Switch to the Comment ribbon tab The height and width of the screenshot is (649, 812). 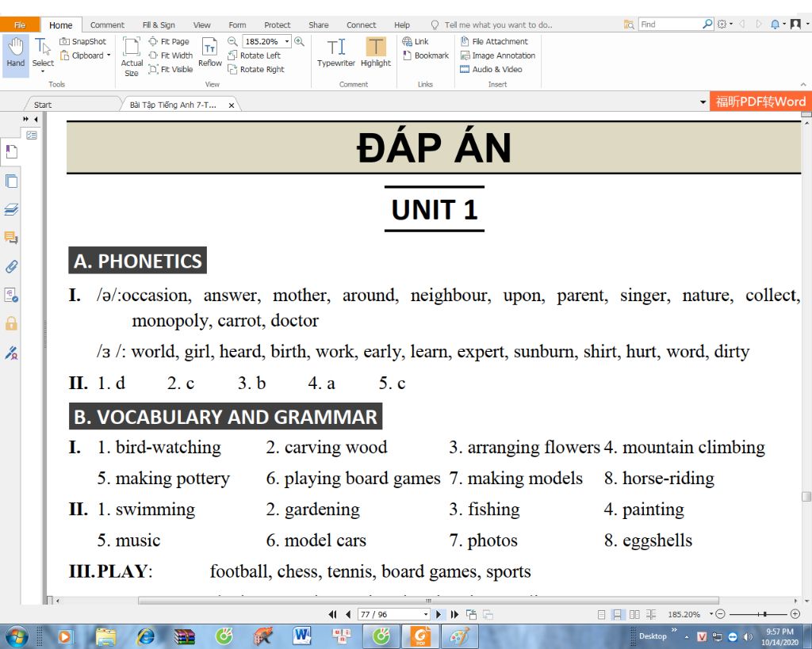[x=107, y=25]
